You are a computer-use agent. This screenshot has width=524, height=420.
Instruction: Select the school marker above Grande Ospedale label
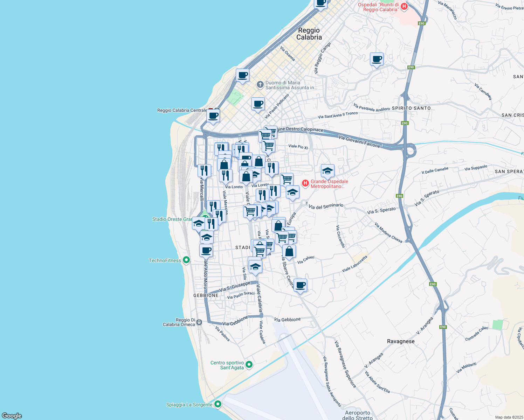click(327, 171)
